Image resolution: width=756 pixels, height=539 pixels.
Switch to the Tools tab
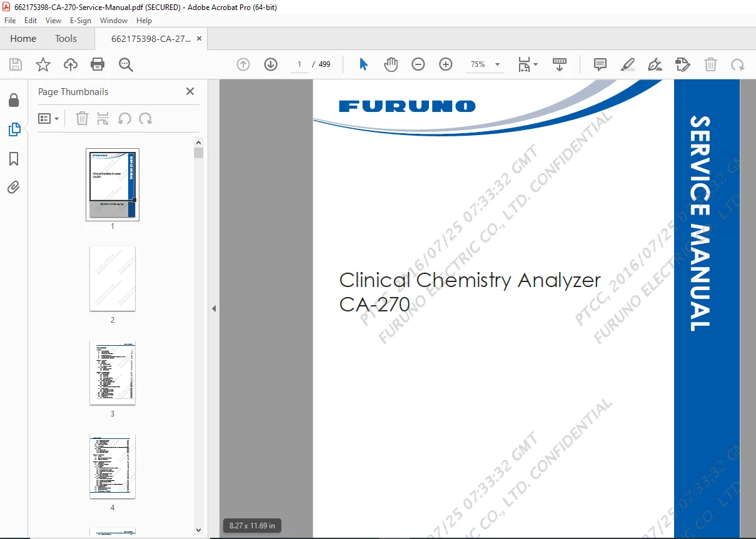(66, 39)
